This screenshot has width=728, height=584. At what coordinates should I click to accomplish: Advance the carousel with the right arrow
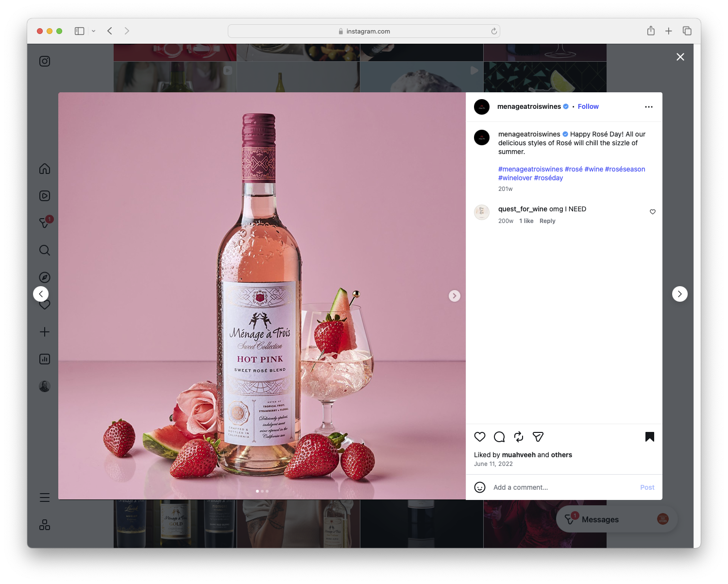click(x=454, y=295)
